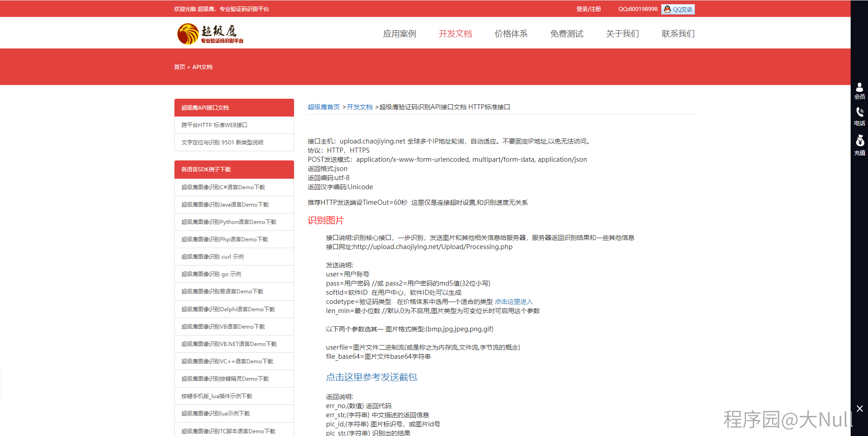Click the 超级鹰 eagle logo

210,34
